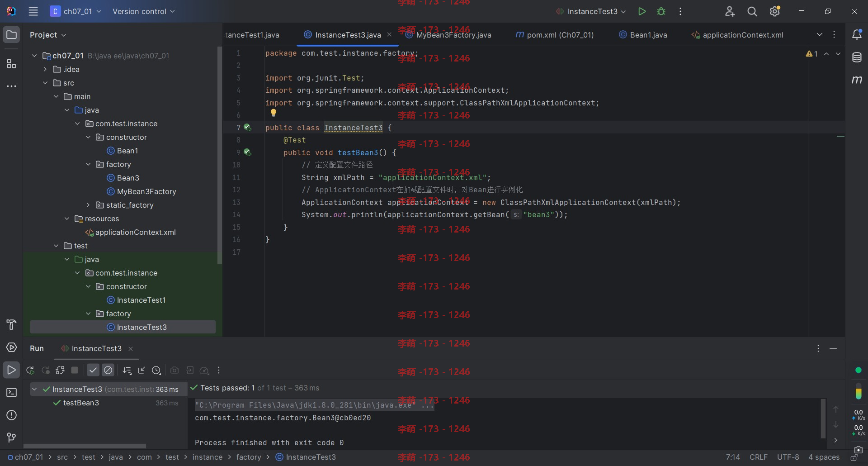Open Search Everywhere magnifier

[x=752, y=11]
